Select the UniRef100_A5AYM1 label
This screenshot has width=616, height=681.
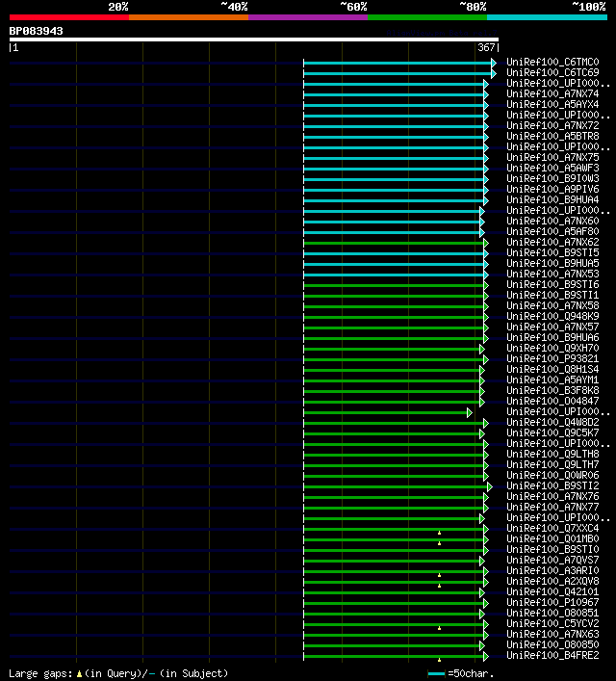coord(552,380)
